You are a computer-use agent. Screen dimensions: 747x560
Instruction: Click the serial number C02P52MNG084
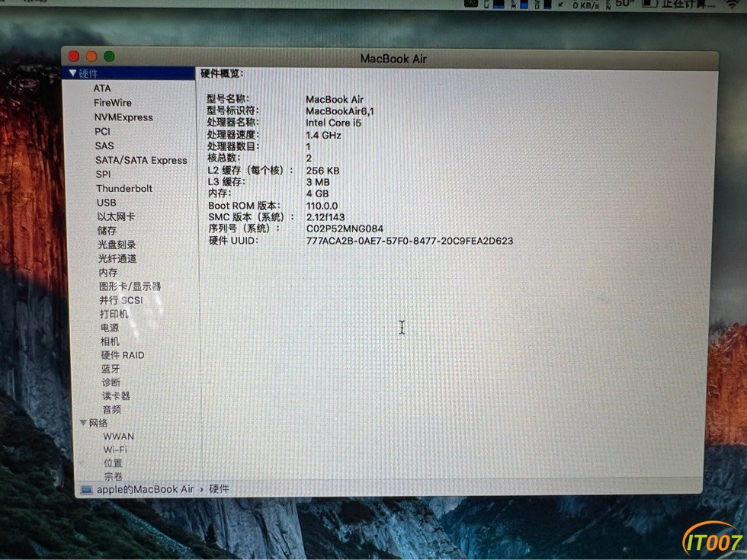(345, 229)
